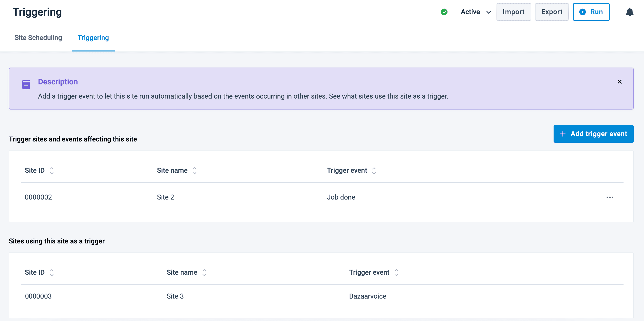Select the Site 2 row
Image resolution: width=644 pixels, height=321 pixels.
165,197
